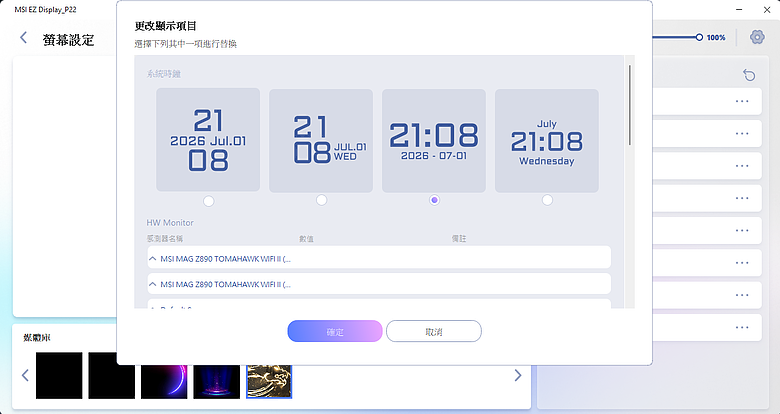Open the first three-dot menu in the right panel

pyautogui.click(x=742, y=102)
